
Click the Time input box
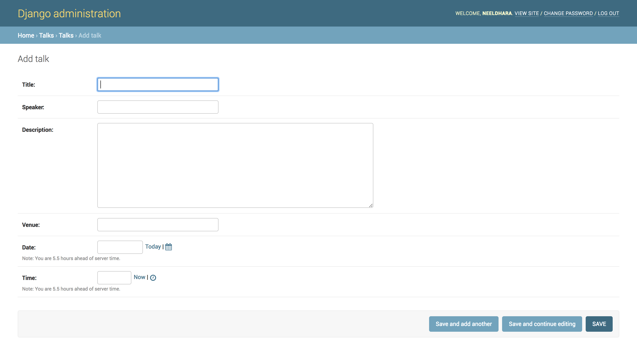pyautogui.click(x=114, y=278)
